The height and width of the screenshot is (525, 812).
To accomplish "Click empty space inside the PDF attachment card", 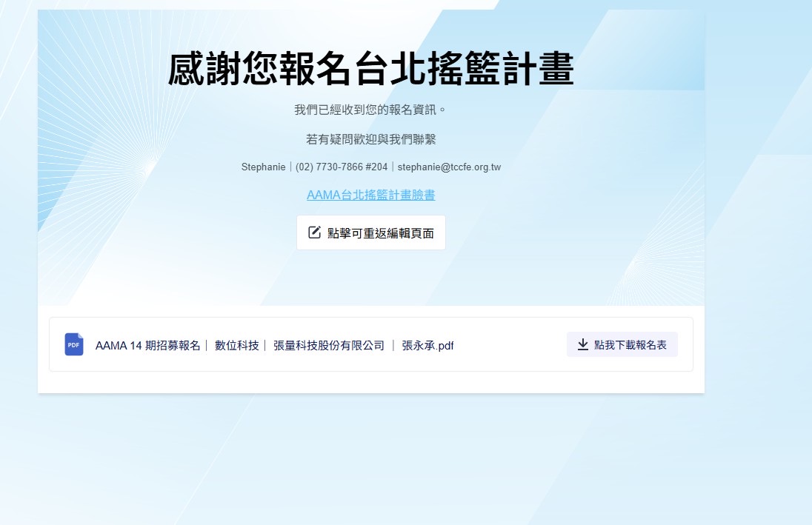I will [511, 345].
